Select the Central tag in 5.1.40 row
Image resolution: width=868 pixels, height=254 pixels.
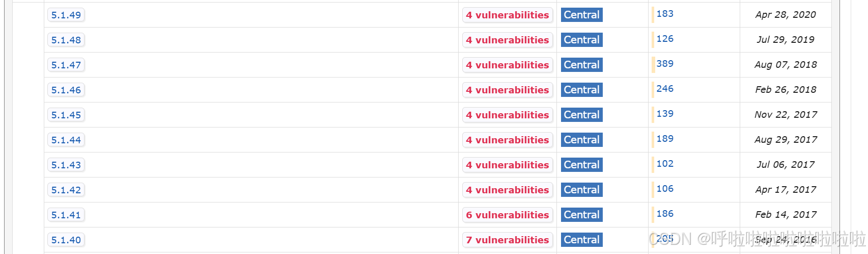[x=582, y=240]
